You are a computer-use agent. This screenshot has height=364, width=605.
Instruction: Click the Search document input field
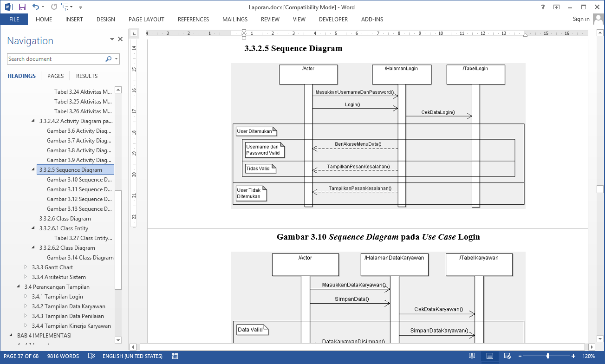[x=55, y=59]
